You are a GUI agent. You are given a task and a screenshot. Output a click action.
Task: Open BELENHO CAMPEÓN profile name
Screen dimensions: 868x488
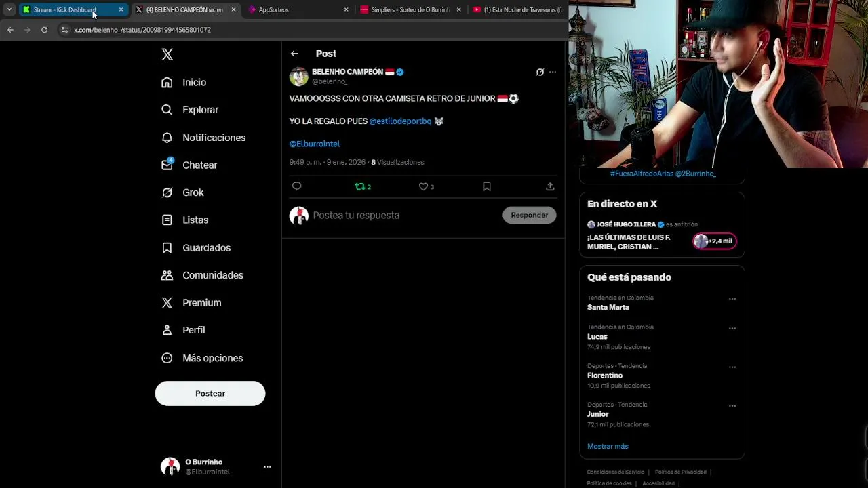click(347, 72)
